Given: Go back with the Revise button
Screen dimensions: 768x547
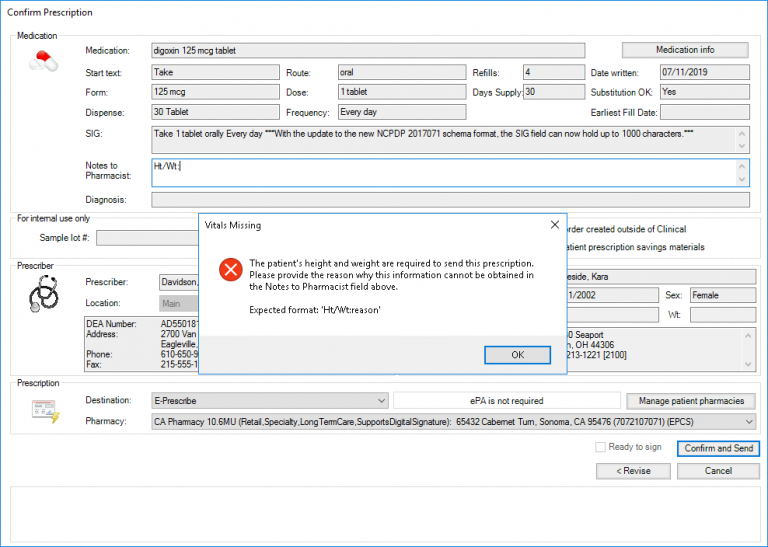Looking at the screenshot, I should pos(632,470).
